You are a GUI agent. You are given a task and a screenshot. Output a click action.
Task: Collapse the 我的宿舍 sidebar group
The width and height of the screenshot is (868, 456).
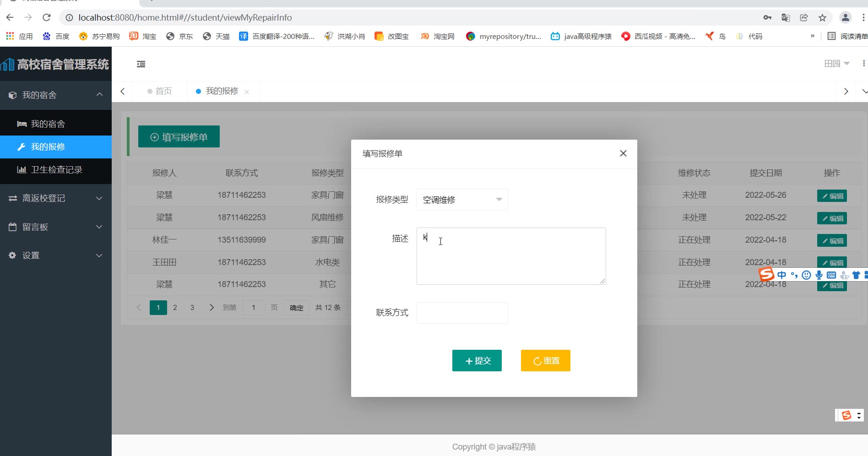[56, 95]
